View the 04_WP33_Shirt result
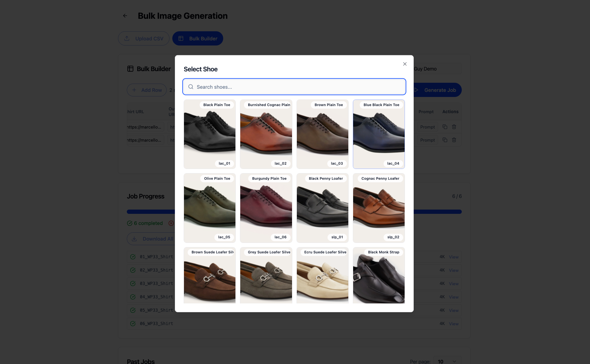590x364 pixels. coord(454,297)
